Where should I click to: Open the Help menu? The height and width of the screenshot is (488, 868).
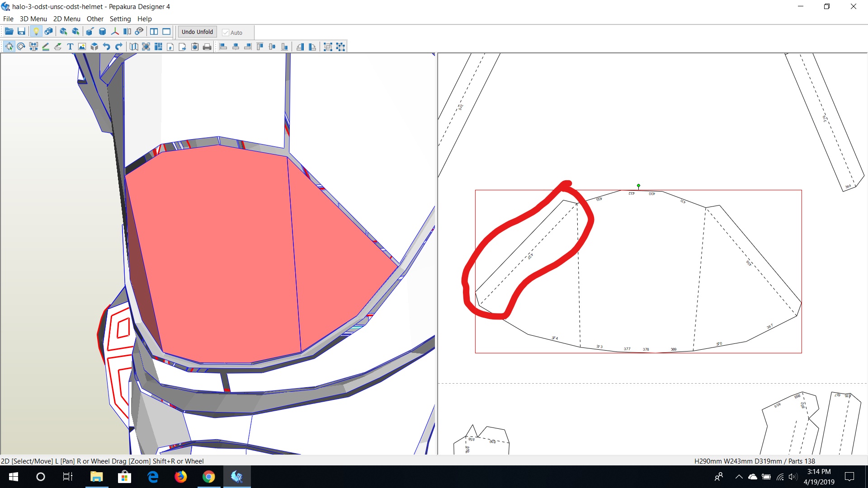point(145,19)
